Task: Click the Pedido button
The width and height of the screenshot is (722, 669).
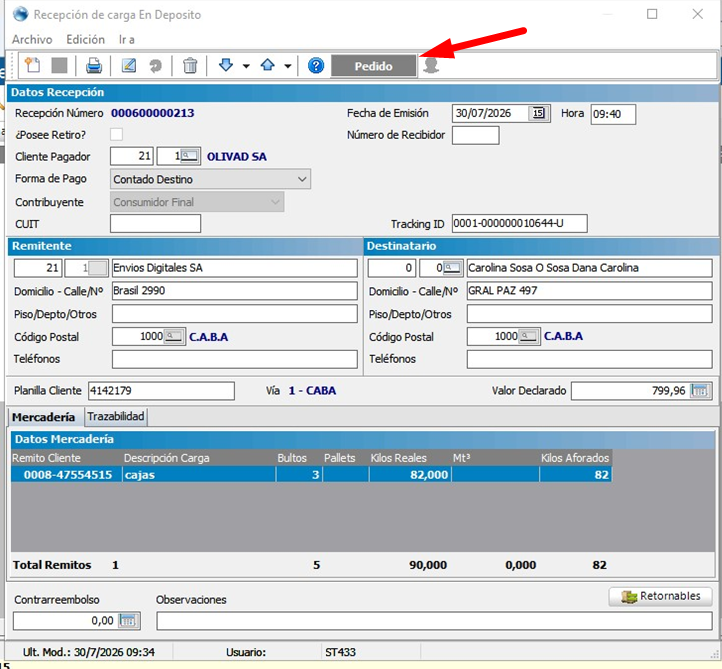Action: [373, 66]
